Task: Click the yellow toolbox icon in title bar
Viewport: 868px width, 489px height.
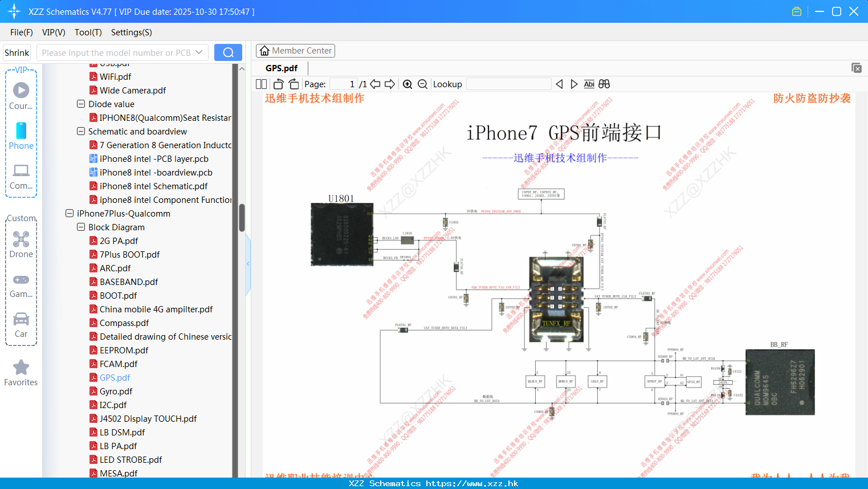Action: point(797,11)
